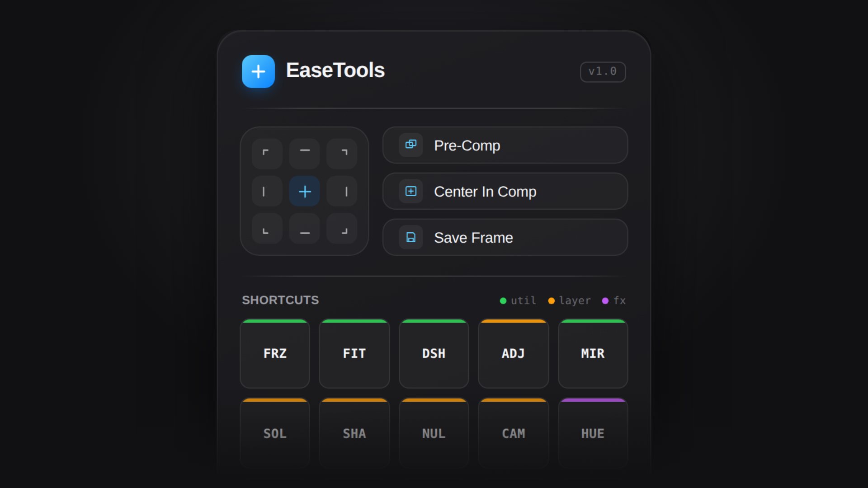Run the MIR shortcut

click(x=593, y=354)
